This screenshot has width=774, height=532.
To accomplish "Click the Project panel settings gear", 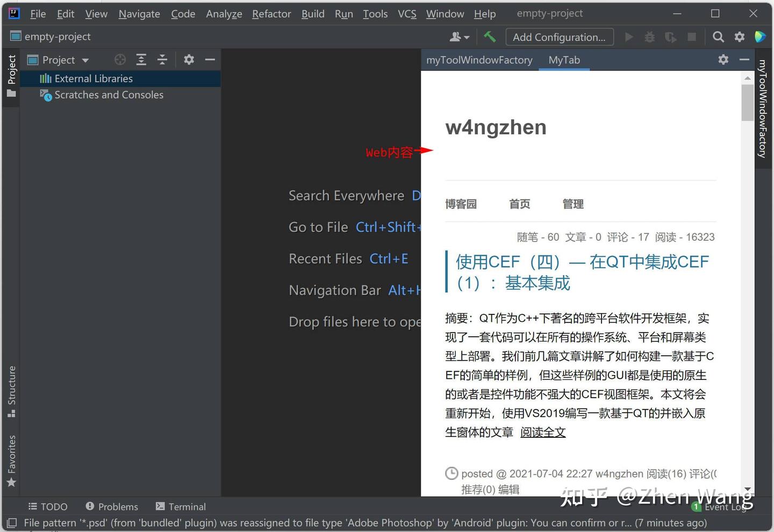I will tap(189, 60).
